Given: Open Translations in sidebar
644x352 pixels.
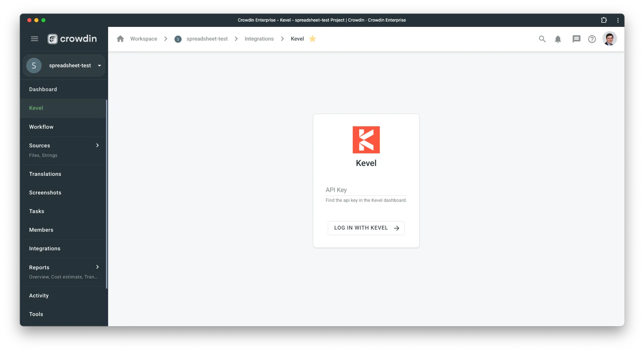Looking at the screenshot, I should (63, 174).
